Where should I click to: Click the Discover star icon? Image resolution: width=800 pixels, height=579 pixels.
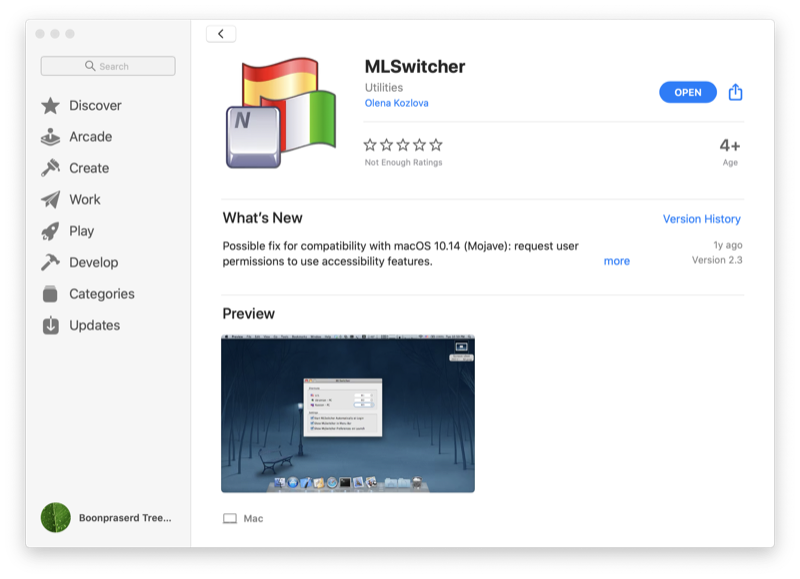(x=51, y=106)
